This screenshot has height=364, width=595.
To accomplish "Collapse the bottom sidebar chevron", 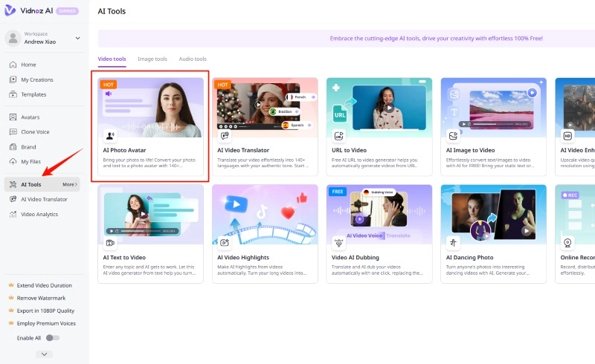I will click(x=44, y=354).
